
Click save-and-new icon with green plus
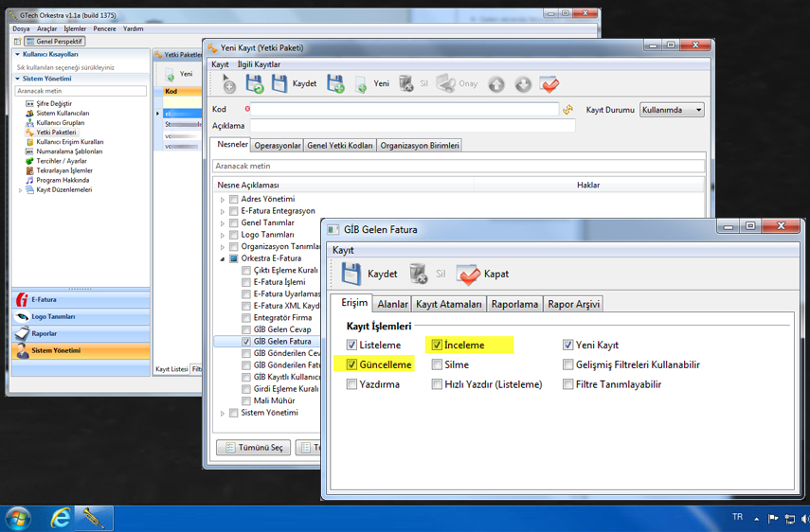(335, 83)
